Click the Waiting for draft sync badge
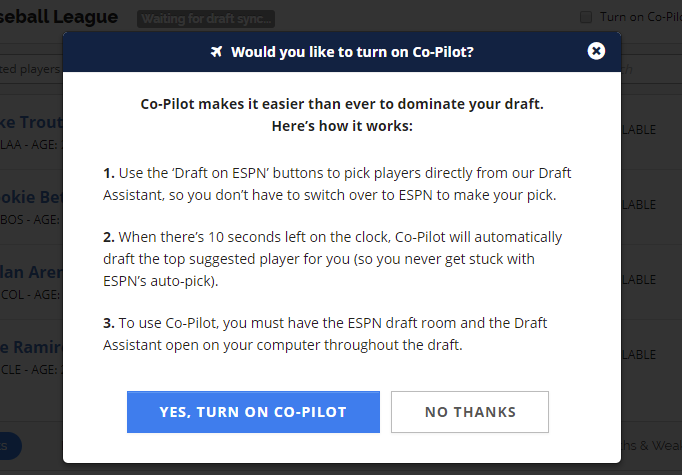Image resolution: width=682 pixels, height=475 pixels. click(x=206, y=19)
